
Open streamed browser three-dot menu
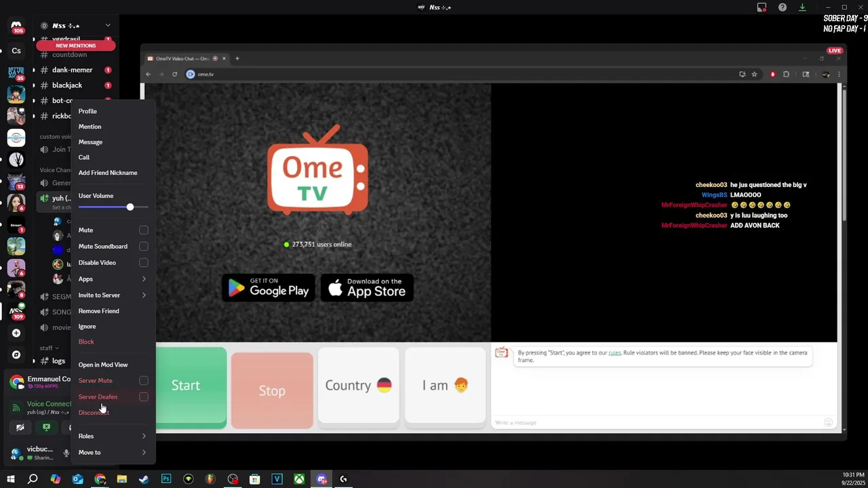click(x=839, y=74)
